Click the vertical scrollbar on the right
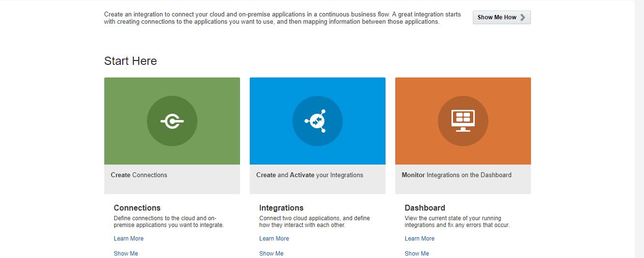The width and height of the screenshot is (644, 258). pyautogui.click(x=639, y=129)
